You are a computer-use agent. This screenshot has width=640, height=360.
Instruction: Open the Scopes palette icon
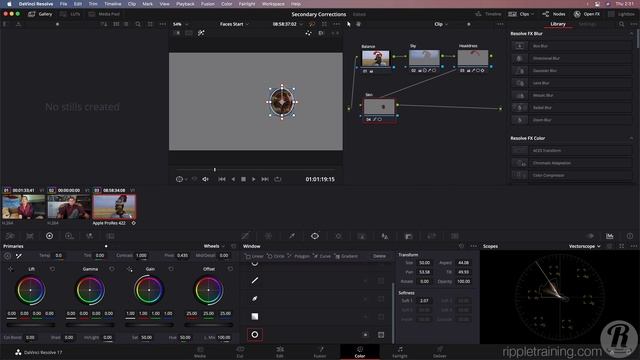609,236
